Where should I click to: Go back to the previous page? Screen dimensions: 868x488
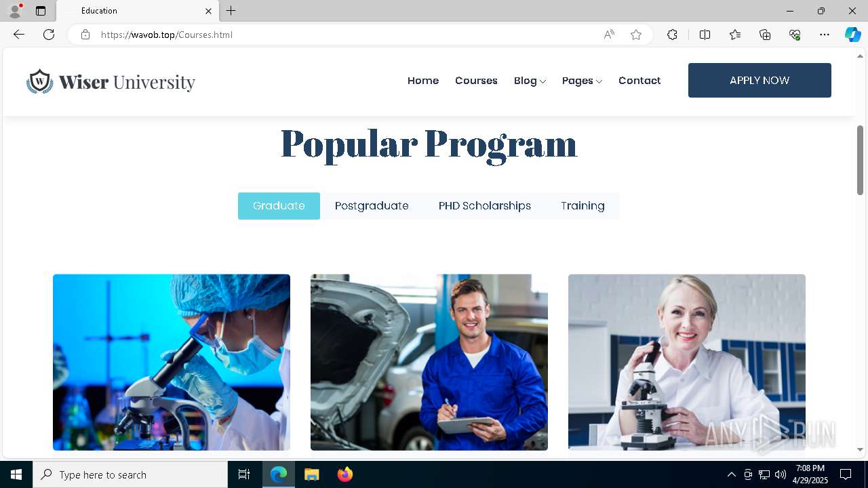[x=19, y=35]
